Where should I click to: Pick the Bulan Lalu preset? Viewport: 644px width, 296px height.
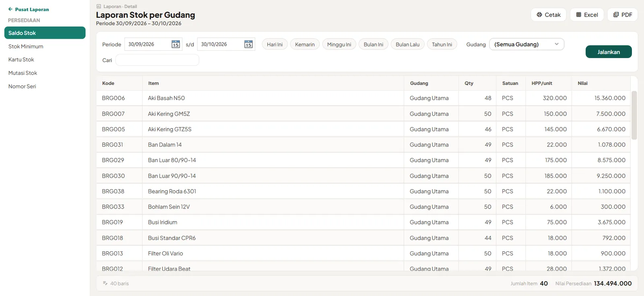point(408,44)
